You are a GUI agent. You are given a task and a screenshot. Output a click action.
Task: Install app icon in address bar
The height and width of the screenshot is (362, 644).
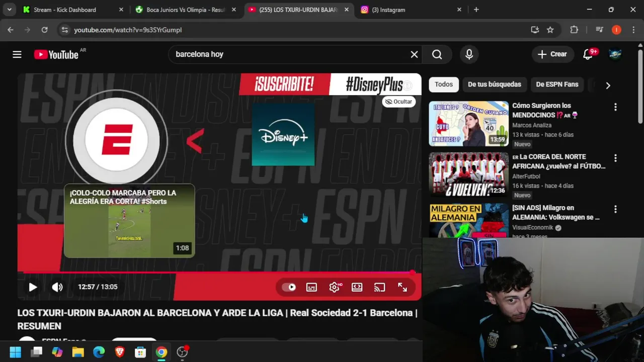pyautogui.click(x=535, y=30)
